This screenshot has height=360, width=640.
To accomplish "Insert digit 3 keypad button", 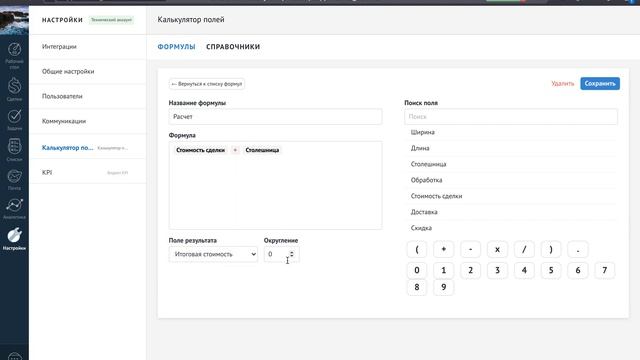I will pos(497,270).
